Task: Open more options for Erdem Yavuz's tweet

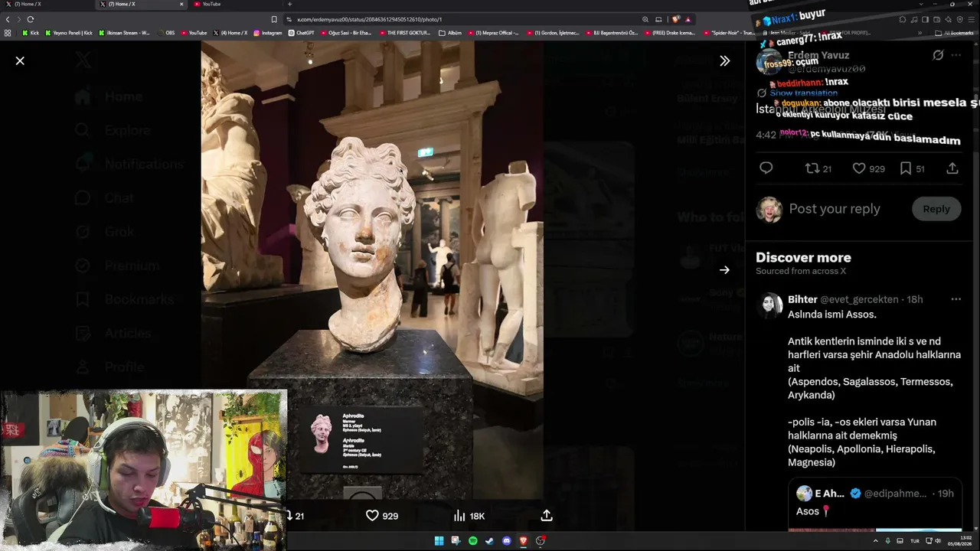Action: pos(955,55)
